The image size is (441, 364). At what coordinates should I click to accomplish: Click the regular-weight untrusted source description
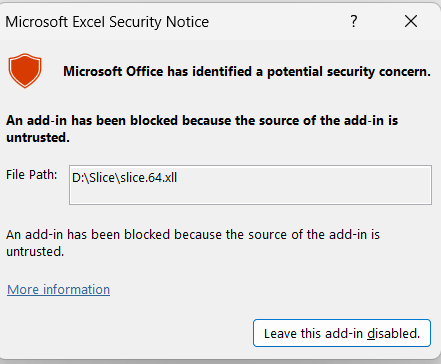(x=193, y=243)
